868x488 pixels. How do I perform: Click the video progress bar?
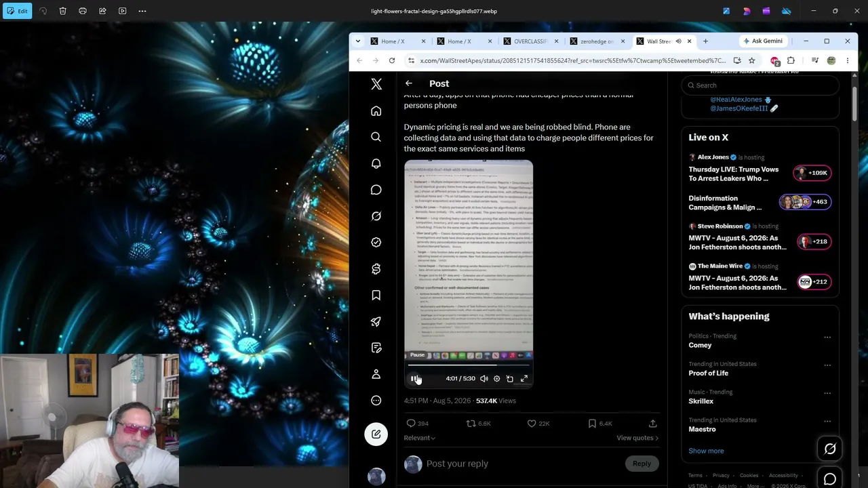(469, 366)
